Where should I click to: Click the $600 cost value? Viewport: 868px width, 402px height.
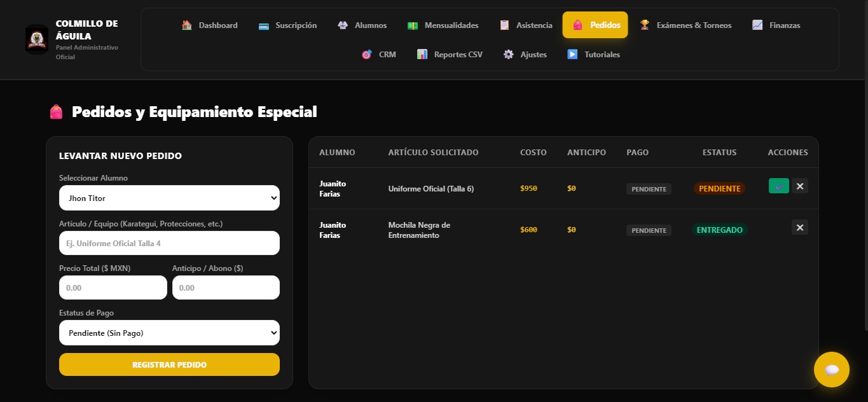[x=528, y=230]
